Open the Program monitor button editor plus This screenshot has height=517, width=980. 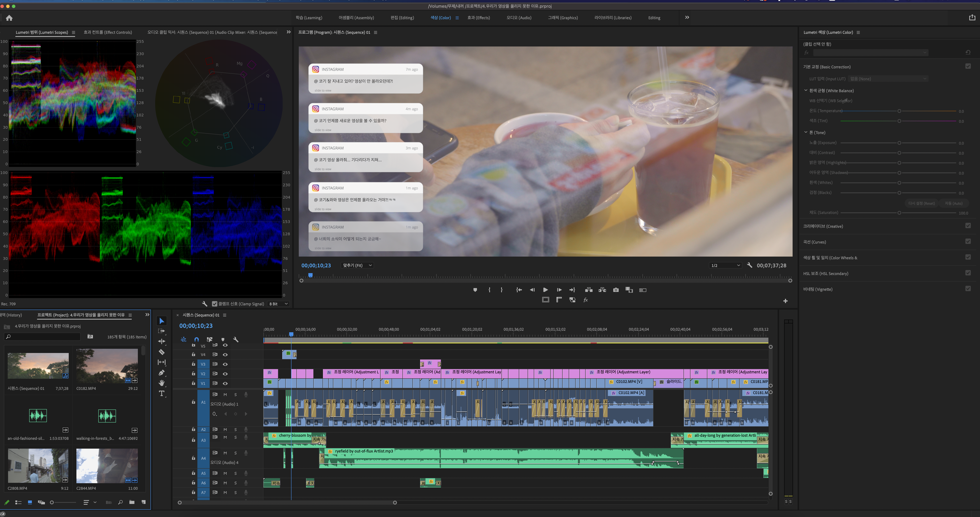[786, 301]
